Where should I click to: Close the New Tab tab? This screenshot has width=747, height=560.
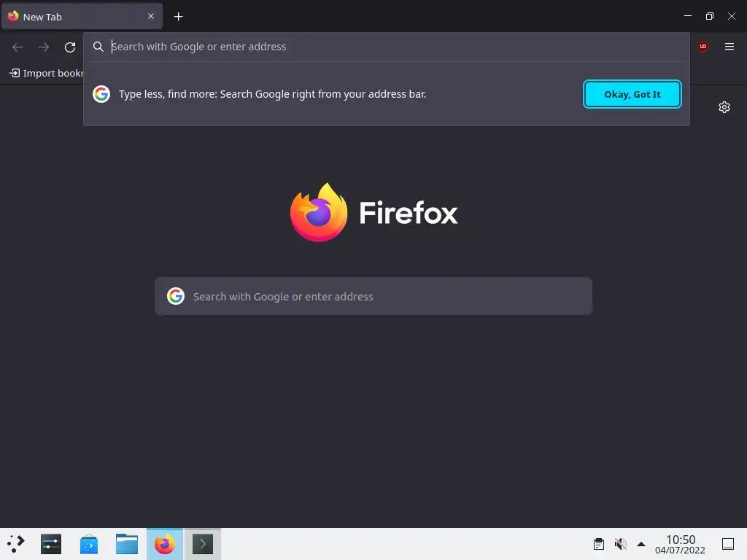(150, 16)
